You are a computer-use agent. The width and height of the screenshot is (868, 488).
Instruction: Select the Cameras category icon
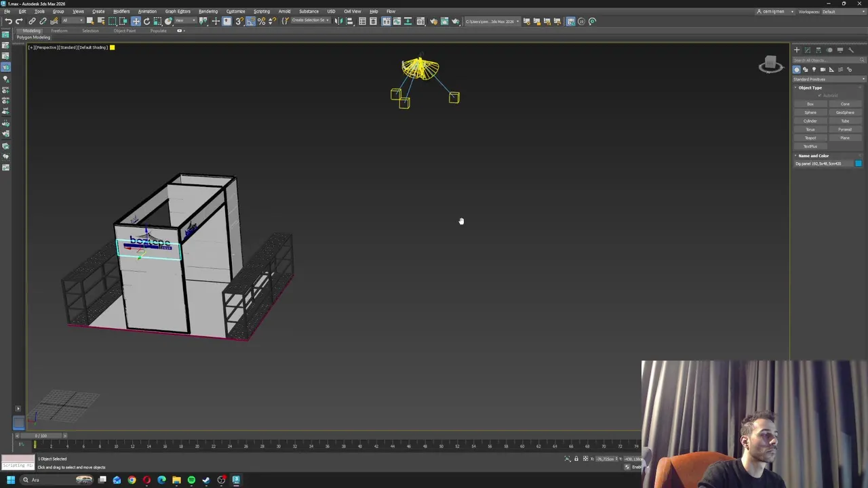pos(823,69)
